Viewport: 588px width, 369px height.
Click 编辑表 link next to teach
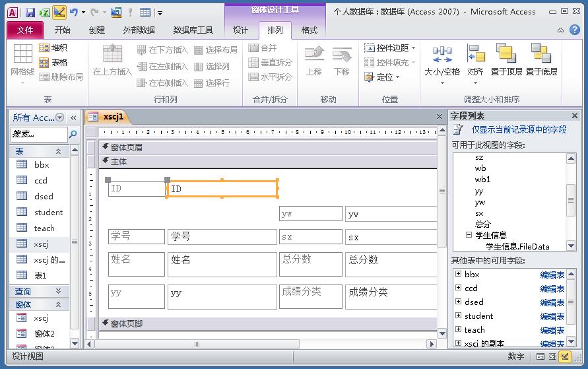(x=552, y=330)
